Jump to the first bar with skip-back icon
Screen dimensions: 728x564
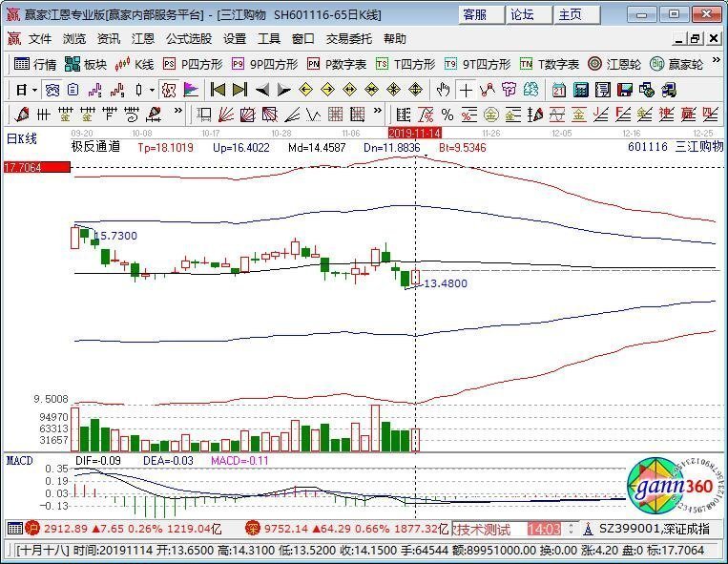coord(218,90)
